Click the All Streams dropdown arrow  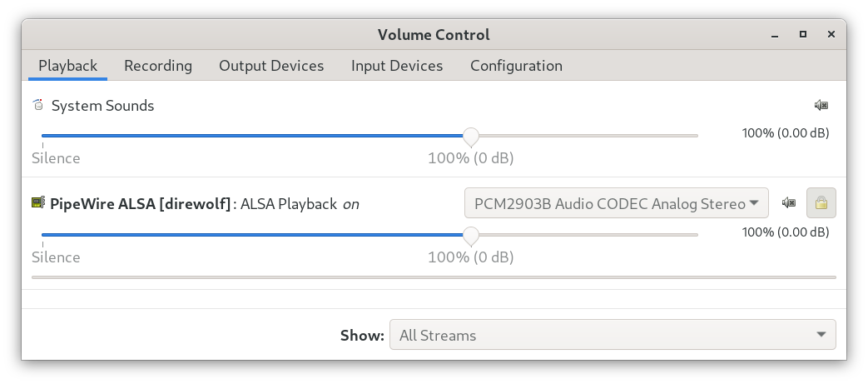point(821,336)
